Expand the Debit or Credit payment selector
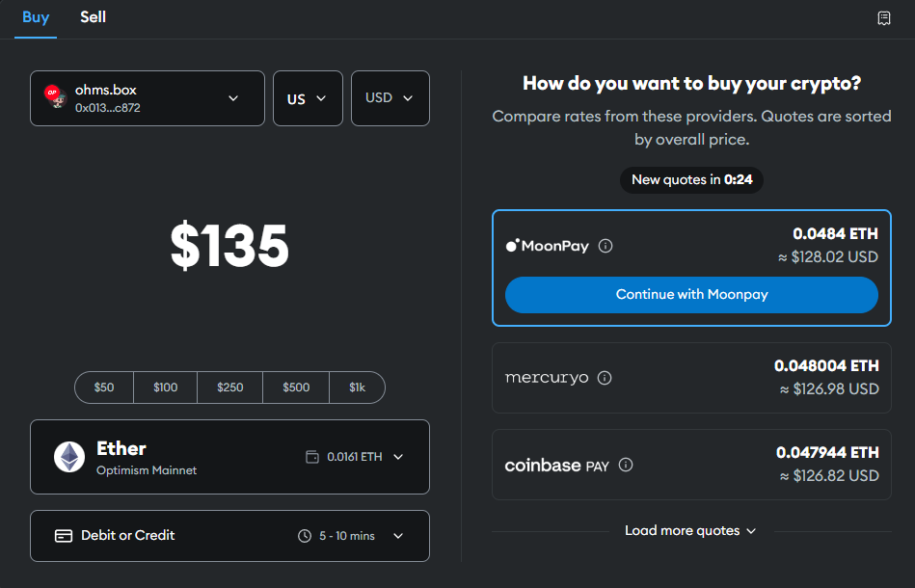Viewport: 915px width, 588px height. [398, 536]
